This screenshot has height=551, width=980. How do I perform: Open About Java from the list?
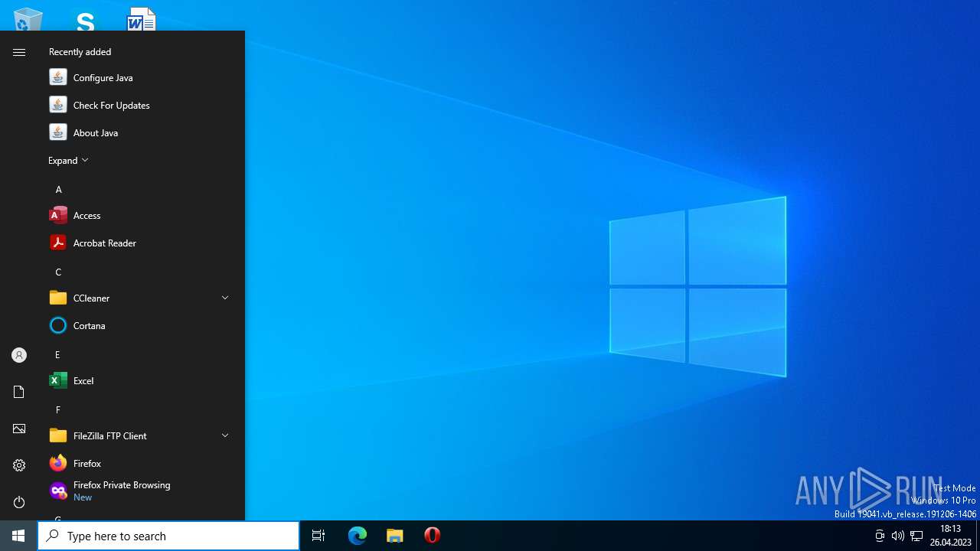[141, 132]
